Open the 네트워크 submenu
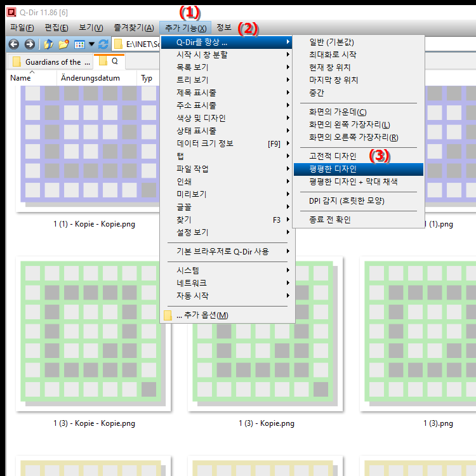Image resolution: width=476 pixels, height=476 pixels. 227,283
